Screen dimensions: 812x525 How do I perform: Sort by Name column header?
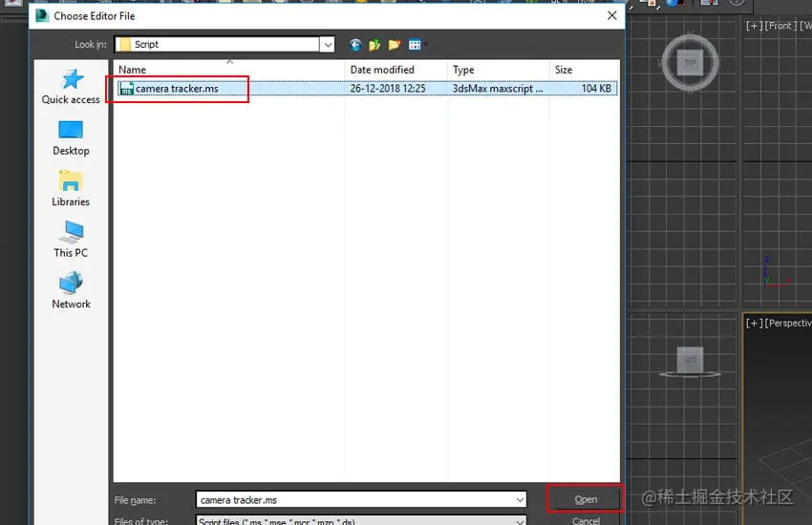229,70
